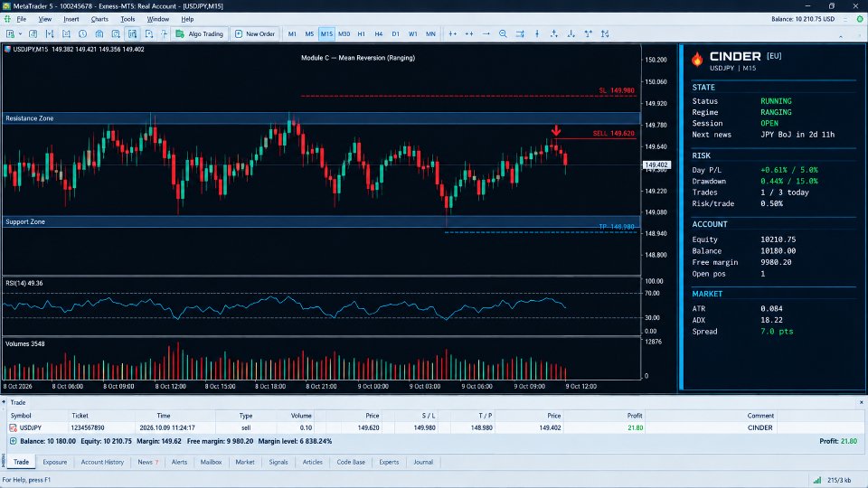Open the Charts menu
868x488 pixels.
click(99, 19)
